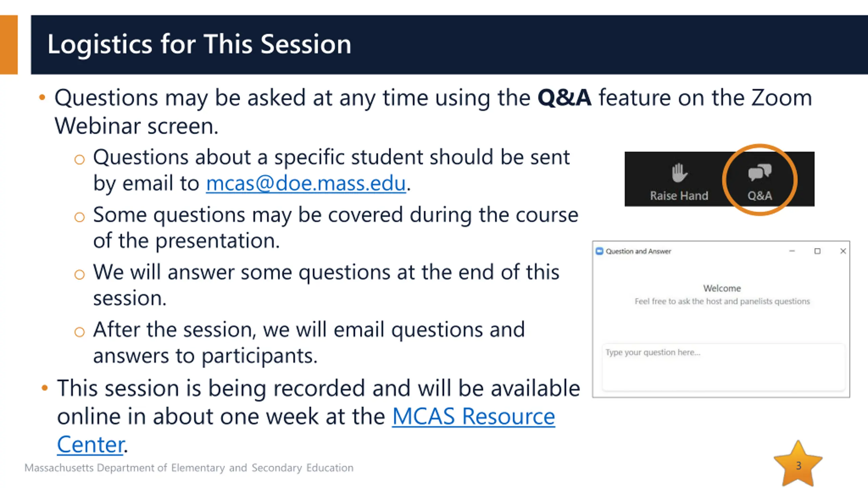Click "Some questions may be covered" sub-bullet
This screenshot has width=868, height=488.
335,215
